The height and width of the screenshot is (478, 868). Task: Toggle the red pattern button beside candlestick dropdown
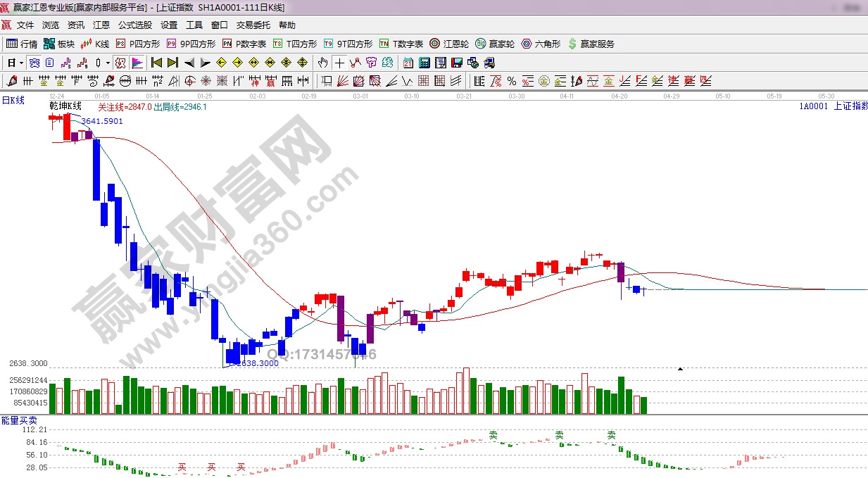tap(120, 63)
